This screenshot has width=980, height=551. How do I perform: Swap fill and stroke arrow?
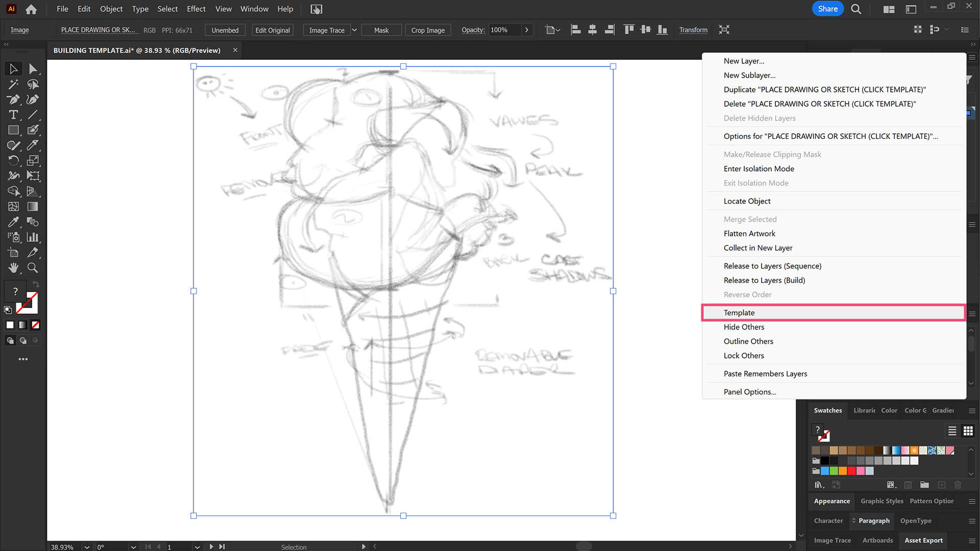pos(36,284)
